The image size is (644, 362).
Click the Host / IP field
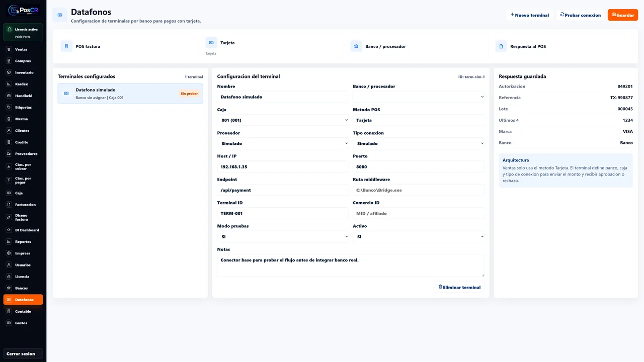click(x=283, y=166)
